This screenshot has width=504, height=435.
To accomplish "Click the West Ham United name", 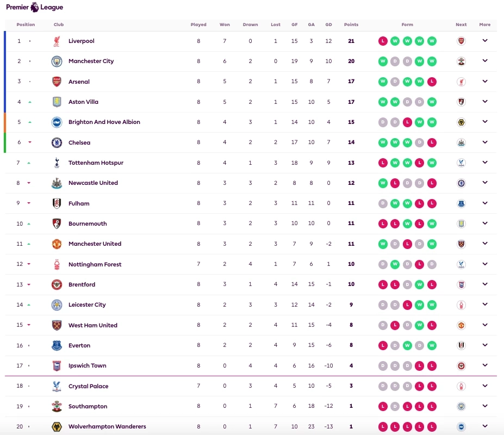I will tap(92, 325).
